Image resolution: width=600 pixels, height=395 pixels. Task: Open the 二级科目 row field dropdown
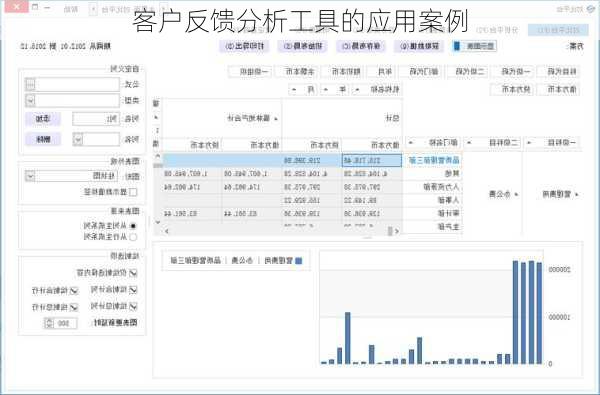click(x=469, y=143)
